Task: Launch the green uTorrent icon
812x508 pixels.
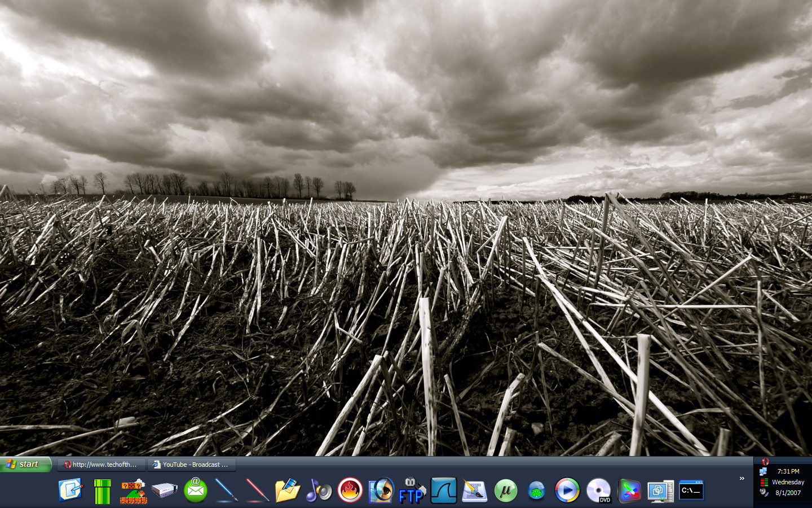Action: click(x=506, y=491)
